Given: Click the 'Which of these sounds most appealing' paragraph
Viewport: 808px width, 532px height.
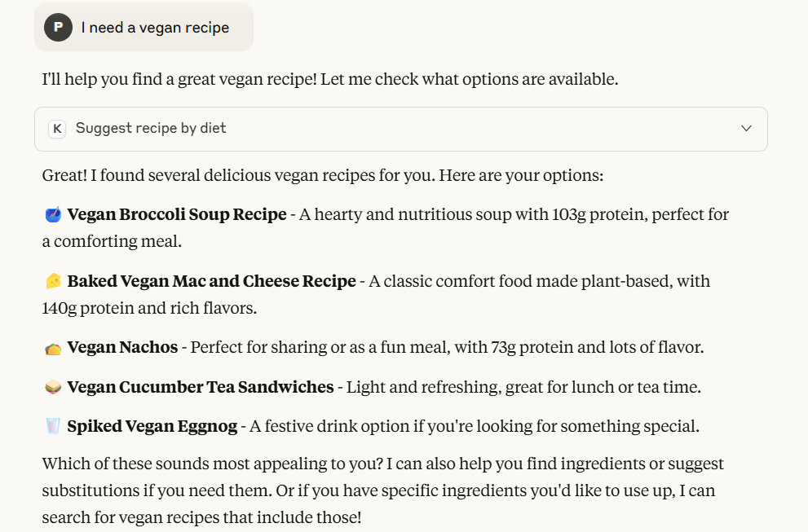Looking at the screenshot, I should tap(383, 490).
